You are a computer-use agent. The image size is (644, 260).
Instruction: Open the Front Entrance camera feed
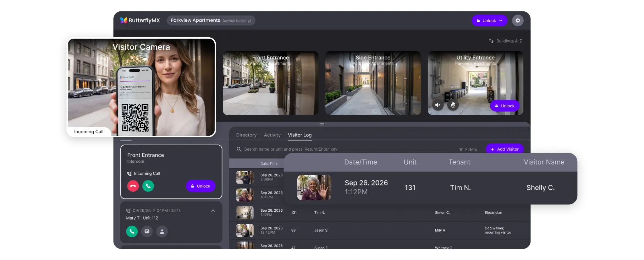point(270,83)
